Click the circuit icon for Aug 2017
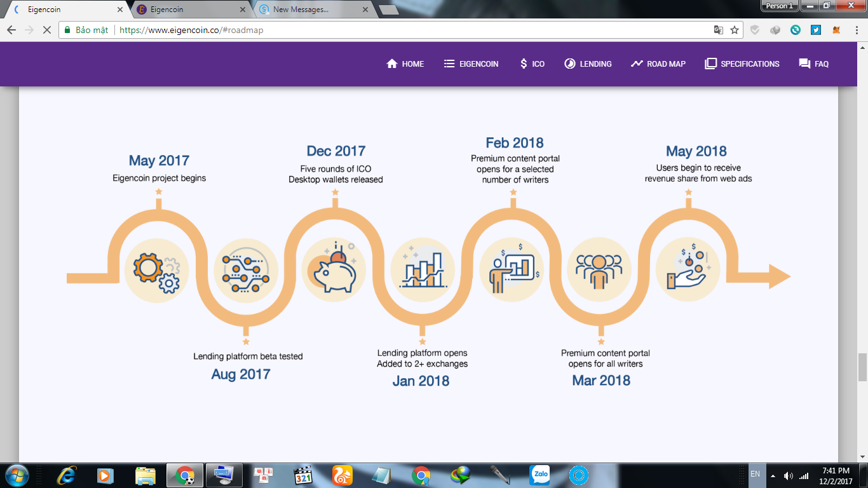The image size is (868, 488). pos(246,271)
